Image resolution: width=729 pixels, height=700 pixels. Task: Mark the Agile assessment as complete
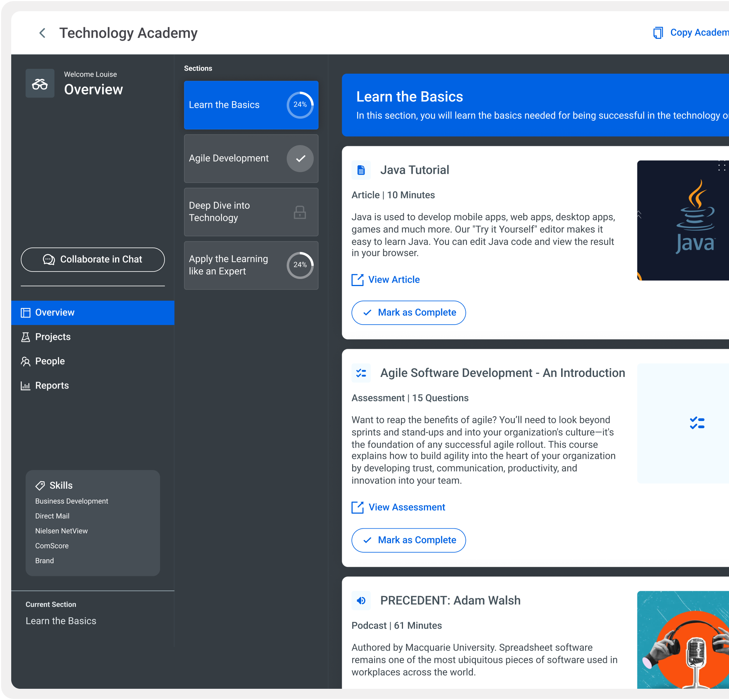point(409,540)
